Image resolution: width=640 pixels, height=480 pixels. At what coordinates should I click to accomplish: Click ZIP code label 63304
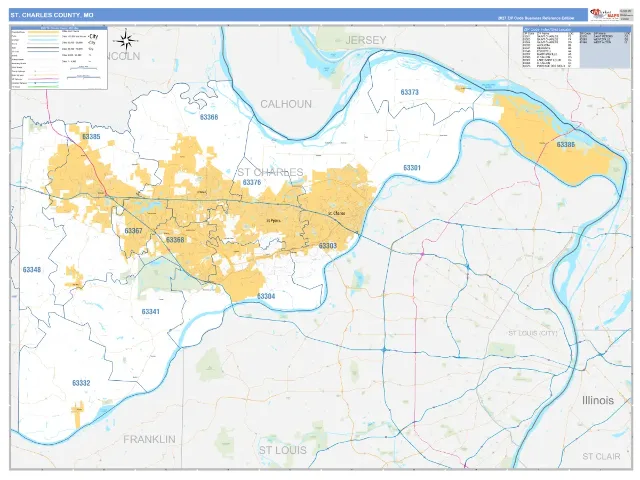click(x=266, y=296)
